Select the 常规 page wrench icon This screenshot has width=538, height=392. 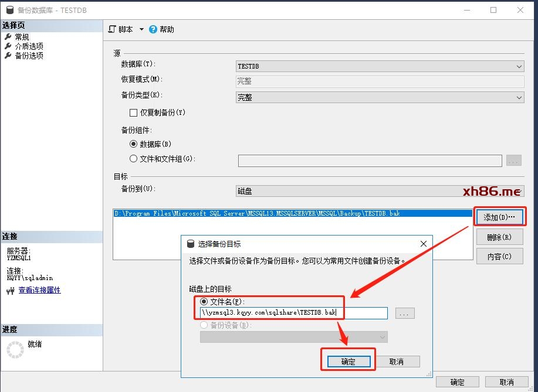pyautogui.click(x=8, y=37)
